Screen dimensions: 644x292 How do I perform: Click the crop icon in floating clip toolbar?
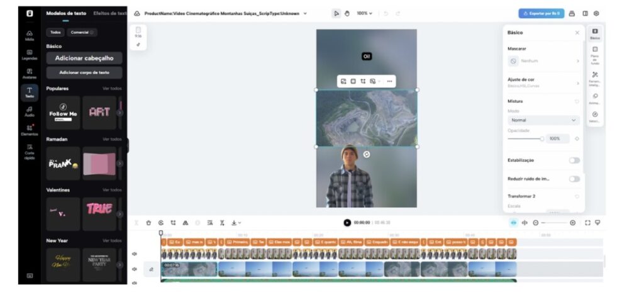pos(363,81)
